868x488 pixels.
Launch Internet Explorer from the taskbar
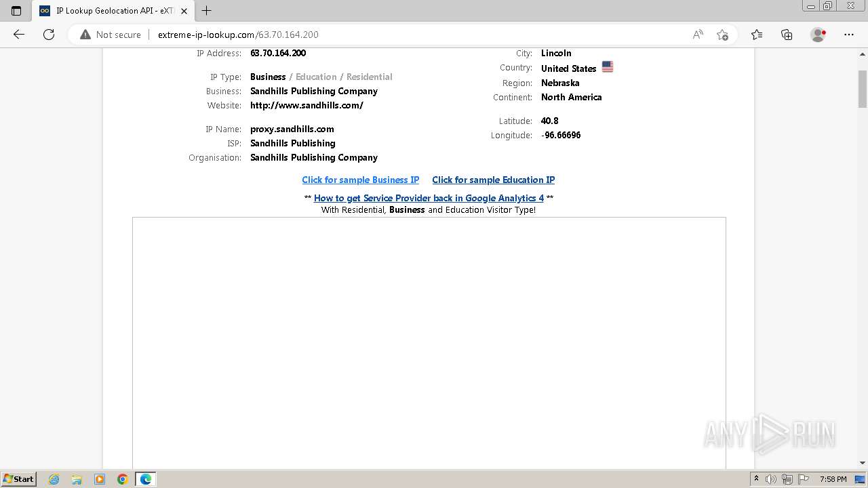pos(54,479)
